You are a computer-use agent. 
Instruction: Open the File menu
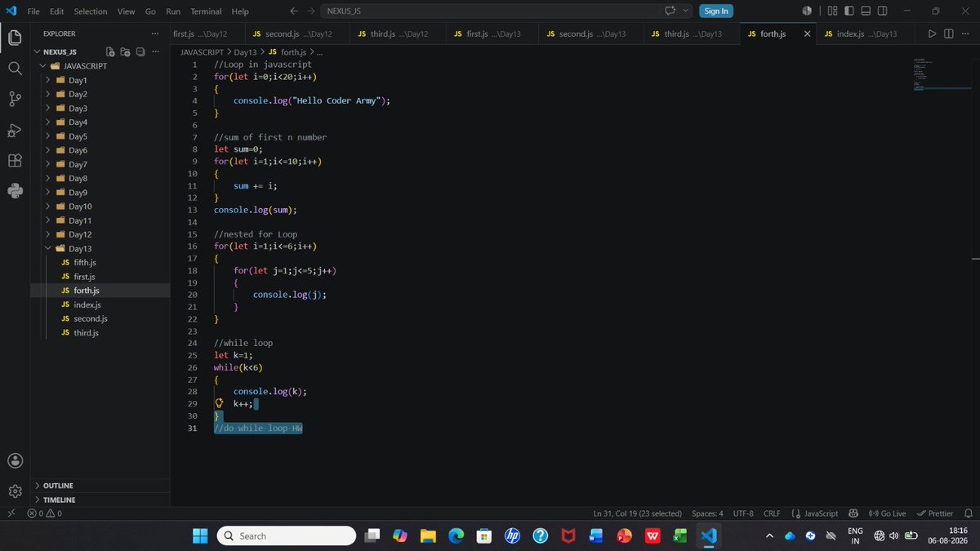[33, 11]
